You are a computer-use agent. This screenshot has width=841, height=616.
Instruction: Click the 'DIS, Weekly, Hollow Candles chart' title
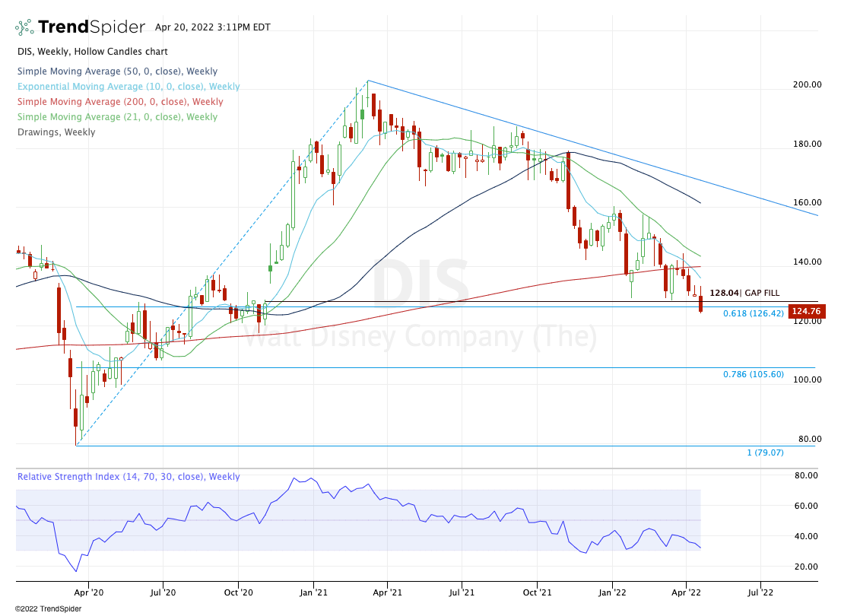click(92, 52)
